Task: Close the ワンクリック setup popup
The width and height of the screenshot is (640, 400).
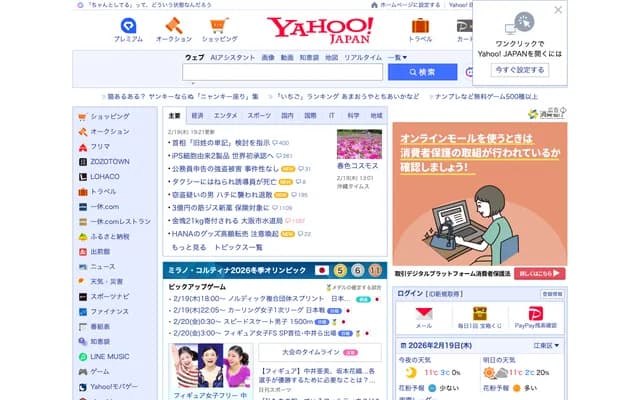Action: click(558, 10)
